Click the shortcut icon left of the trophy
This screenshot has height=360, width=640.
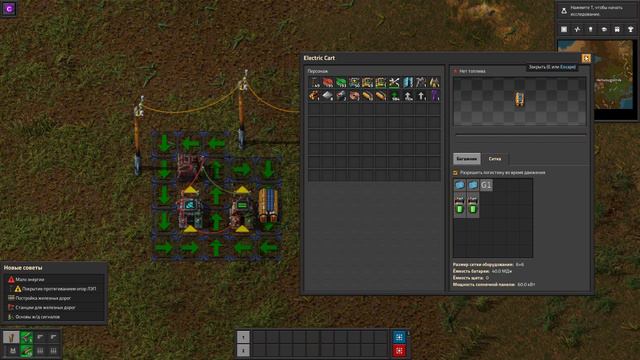point(617,29)
